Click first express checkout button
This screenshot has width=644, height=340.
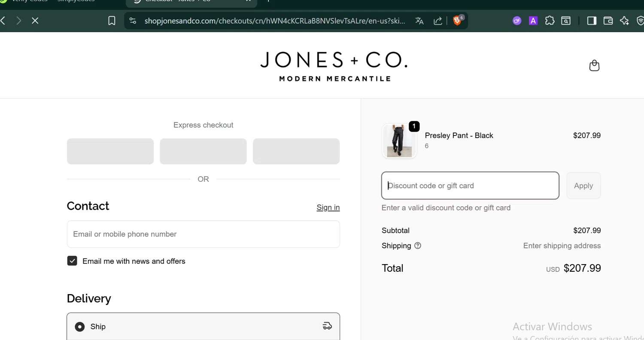click(x=110, y=151)
